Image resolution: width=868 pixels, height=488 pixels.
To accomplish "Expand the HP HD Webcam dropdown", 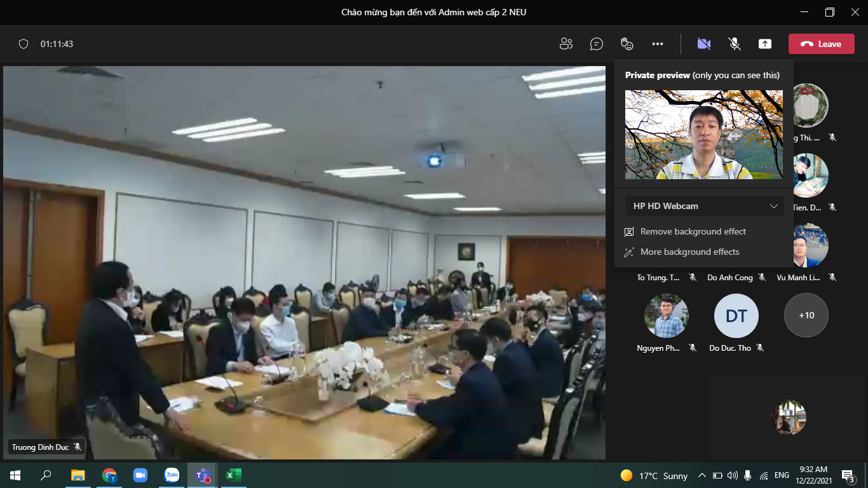I will tap(704, 206).
